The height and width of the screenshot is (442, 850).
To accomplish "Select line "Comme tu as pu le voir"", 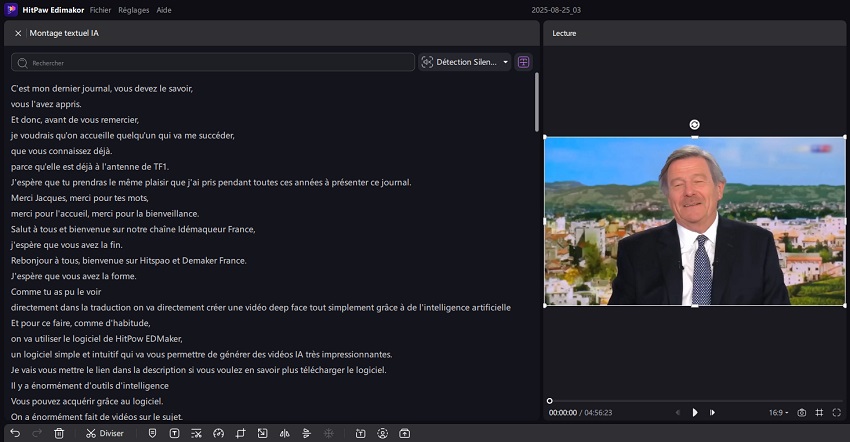I will [56, 292].
